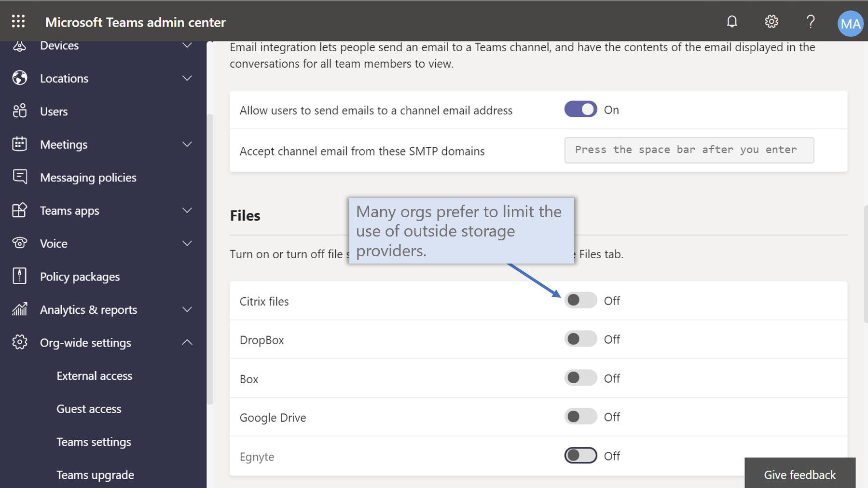Enable the Citrix files toggle
The image size is (868, 488).
[580, 300]
